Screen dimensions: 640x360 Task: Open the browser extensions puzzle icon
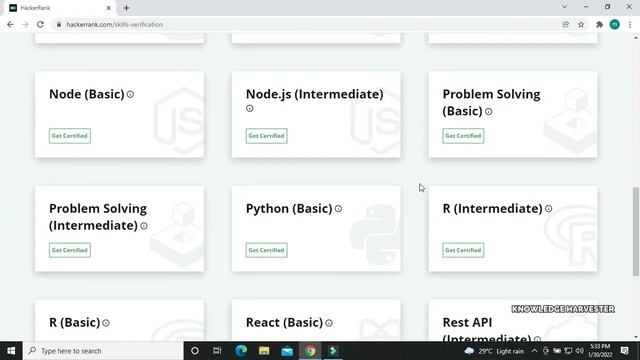[599, 24]
